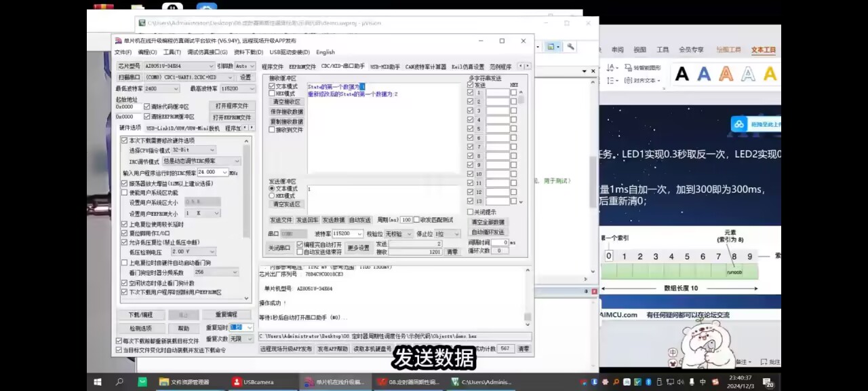868x391 pixels.
Task: Switch to the CAN波特率计算器 tab
Action: [x=426, y=67]
